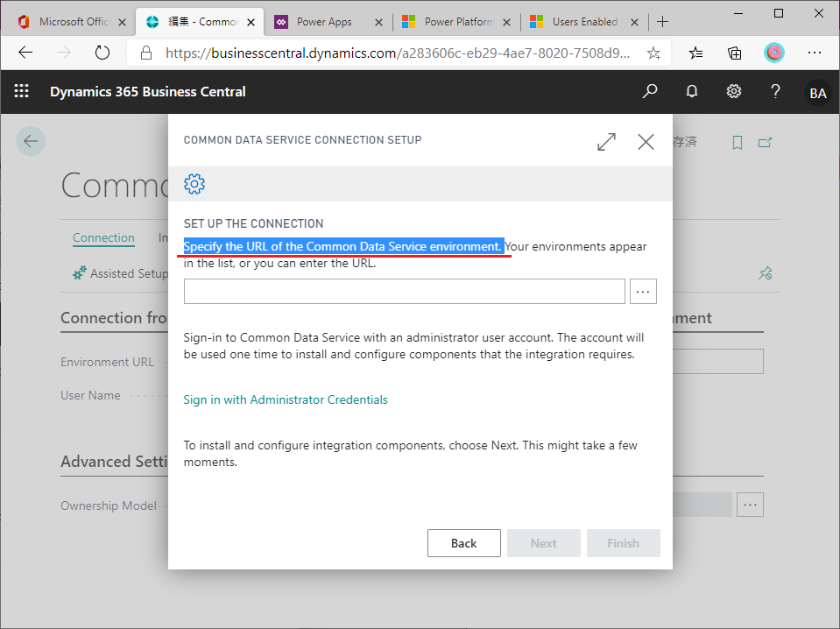This screenshot has width=840, height=629.
Task: View site lock information
Action: 145,53
